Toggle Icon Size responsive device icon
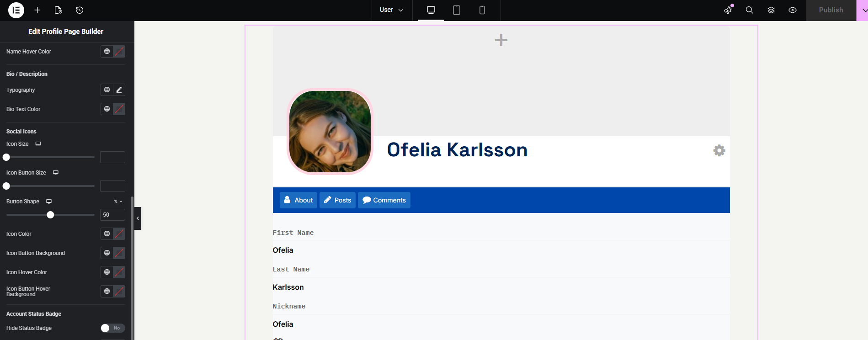868x340 pixels. pyautogui.click(x=38, y=144)
